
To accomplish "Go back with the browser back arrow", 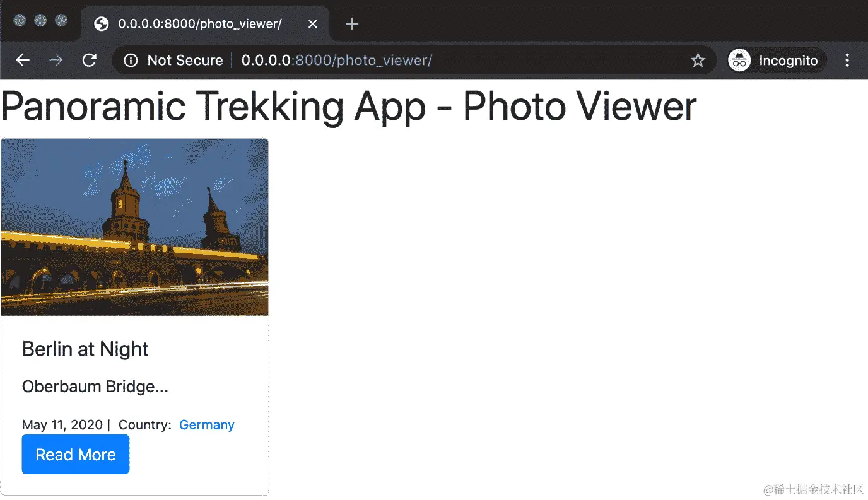I will coord(23,60).
